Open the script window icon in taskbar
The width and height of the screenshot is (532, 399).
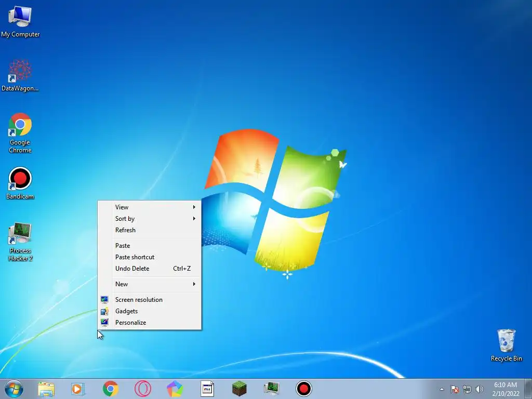(x=207, y=389)
